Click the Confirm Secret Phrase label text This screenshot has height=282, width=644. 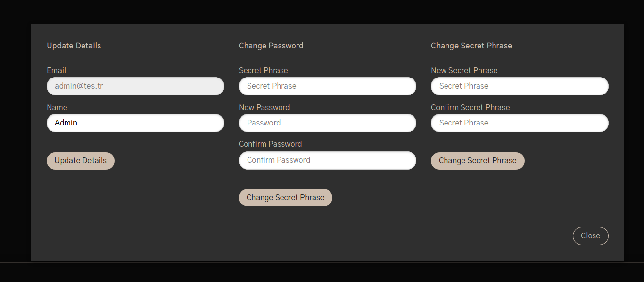click(x=470, y=107)
